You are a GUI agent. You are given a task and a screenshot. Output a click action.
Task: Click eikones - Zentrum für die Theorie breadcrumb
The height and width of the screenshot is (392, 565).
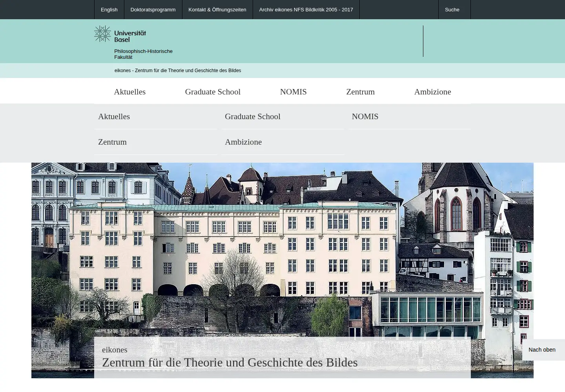pyautogui.click(x=178, y=71)
